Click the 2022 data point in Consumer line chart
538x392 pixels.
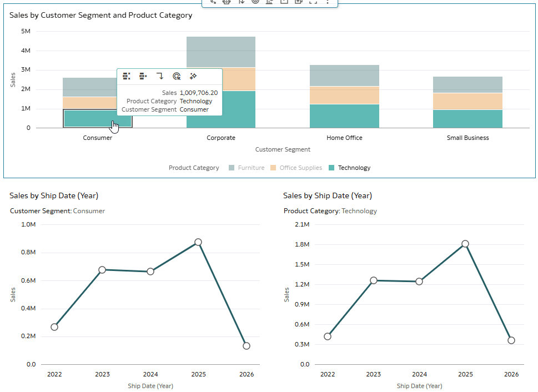(54, 327)
